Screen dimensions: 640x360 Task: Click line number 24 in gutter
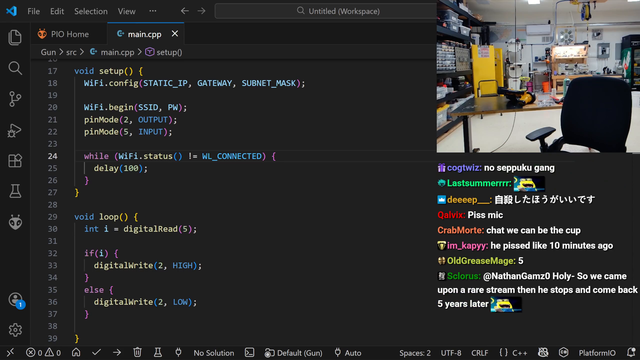52,156
